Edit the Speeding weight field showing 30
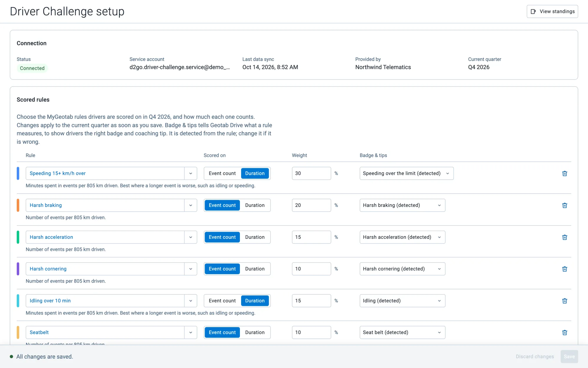The height and width of the screenshot is (368, 588). coord(311,173)
